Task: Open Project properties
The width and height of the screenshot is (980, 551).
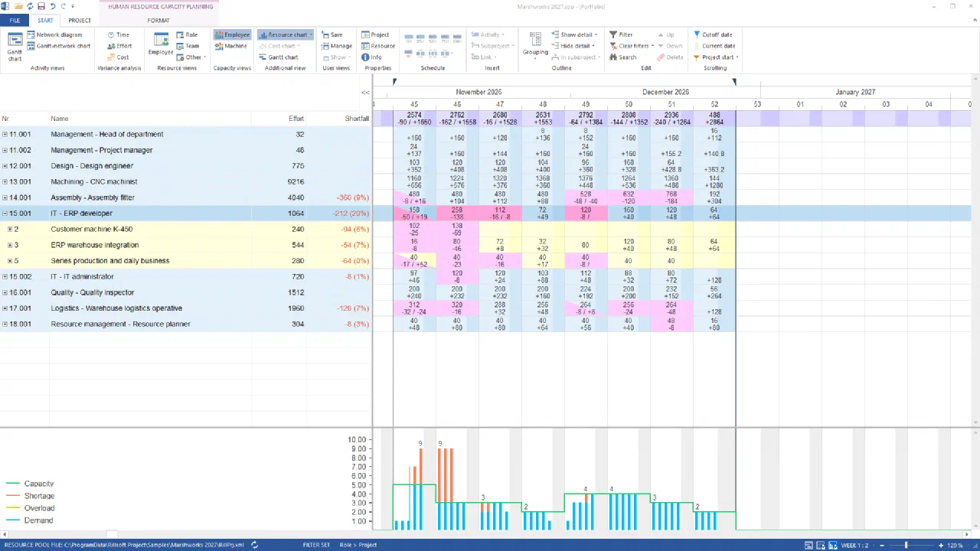Action: (x=375, y=34)
